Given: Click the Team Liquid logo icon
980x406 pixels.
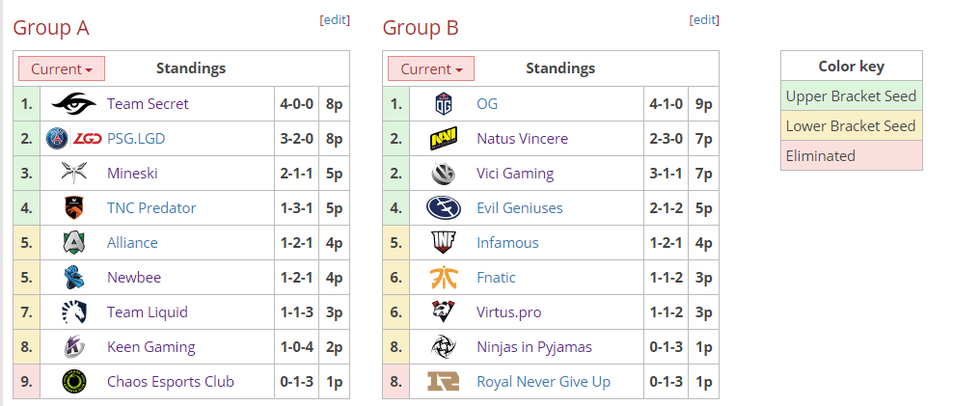Looking at the screenshot, I should pyautogui.click(x=74, y=312).
